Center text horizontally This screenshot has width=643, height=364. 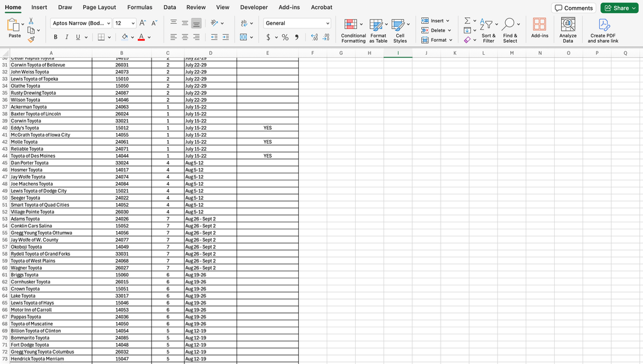(185, 37)
